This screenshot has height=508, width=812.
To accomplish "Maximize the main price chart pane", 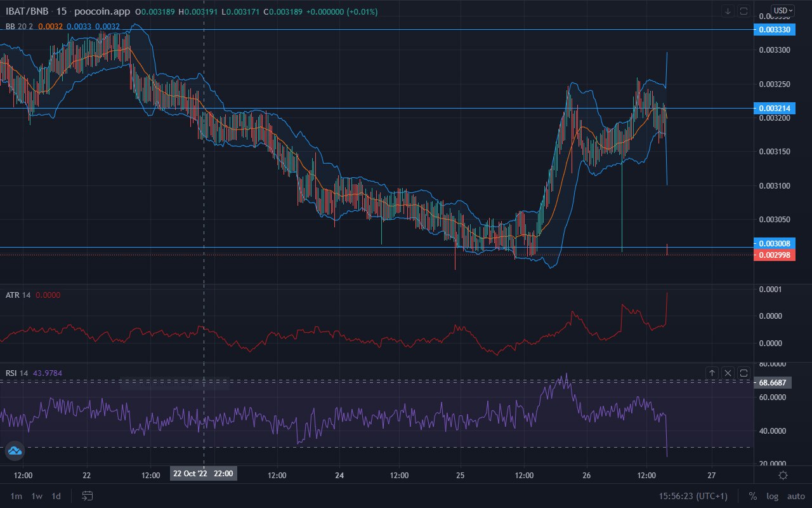I will [x=743, y=11].
